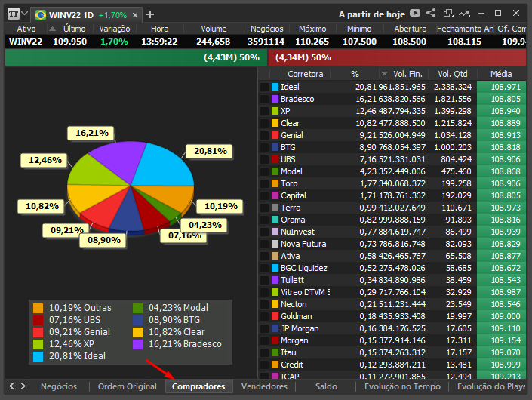Toggle checkbox for Modal broker row

tap(264, 171)
